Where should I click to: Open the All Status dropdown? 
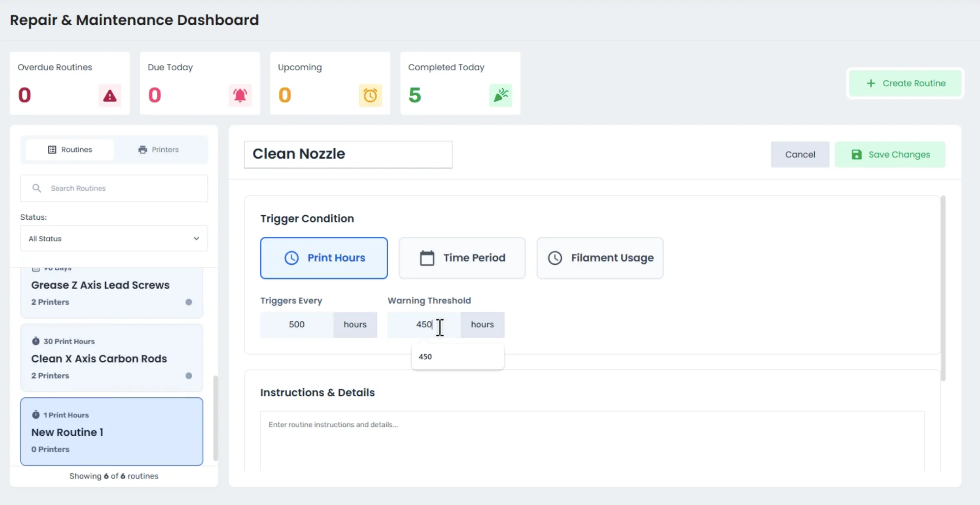(x=114, y=238)
